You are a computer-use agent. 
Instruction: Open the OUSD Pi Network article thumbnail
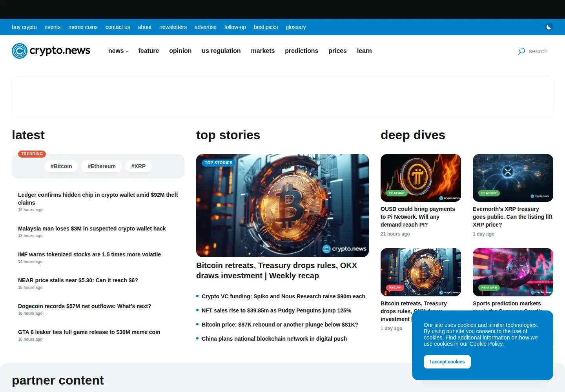pyautogui.click(x=421, y=178)
